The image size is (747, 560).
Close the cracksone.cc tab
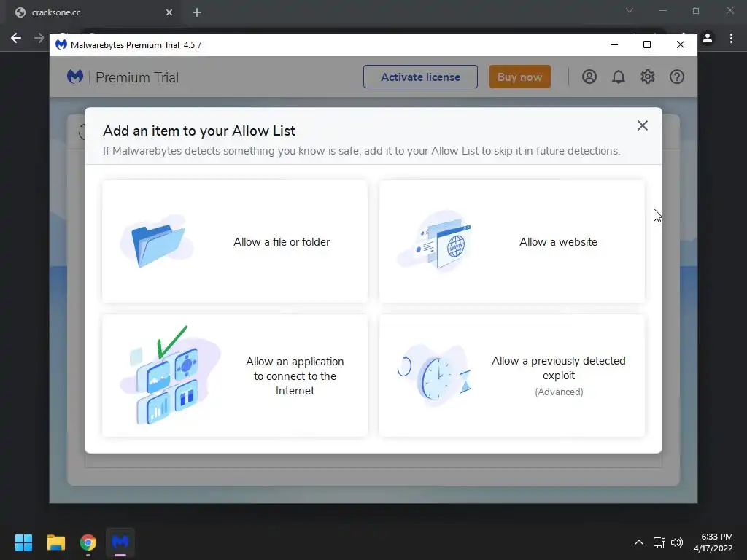click(169, 12)
